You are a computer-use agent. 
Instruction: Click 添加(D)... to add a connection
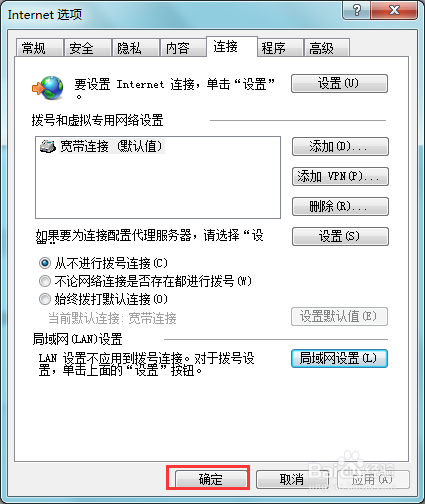(340, 146)
